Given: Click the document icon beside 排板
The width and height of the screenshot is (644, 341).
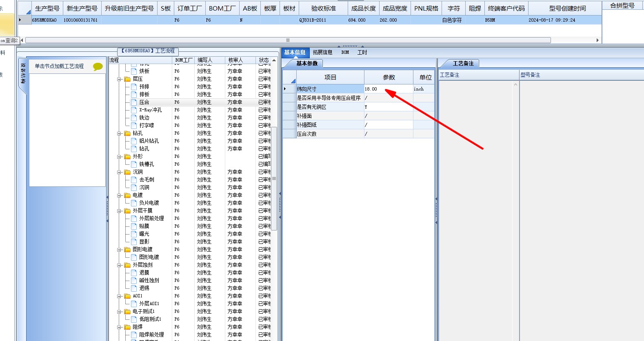Looking at the screenshot, I should 134,95.
